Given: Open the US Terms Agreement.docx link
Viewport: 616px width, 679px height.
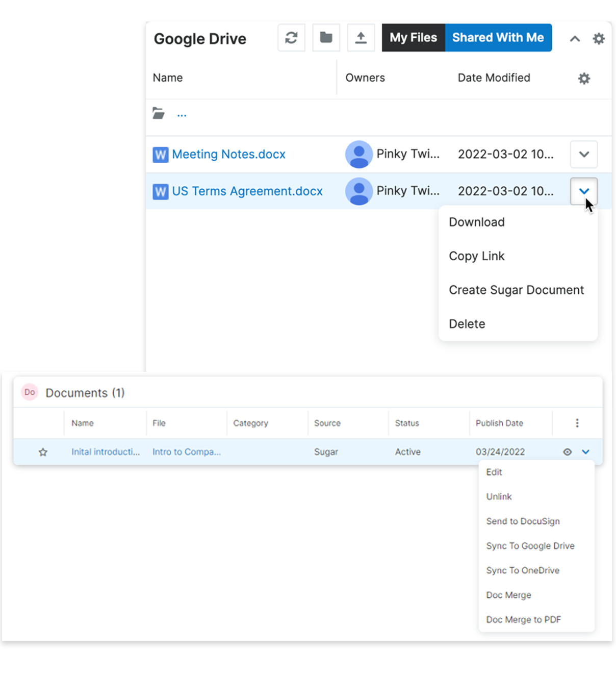Looking at the screenshot, I should click(247, 191).
